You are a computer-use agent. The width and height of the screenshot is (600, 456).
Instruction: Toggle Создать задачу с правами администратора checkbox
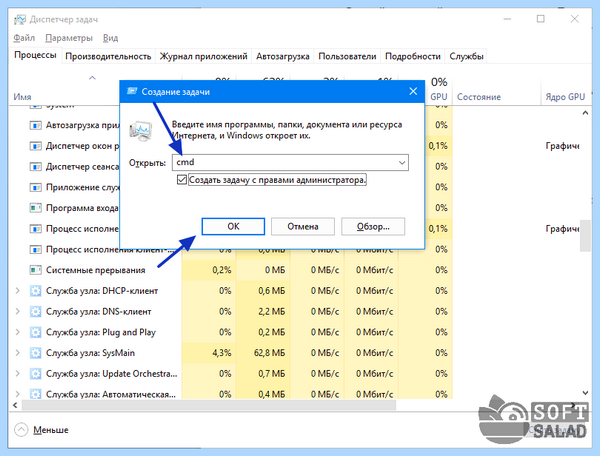coord(182,179)
